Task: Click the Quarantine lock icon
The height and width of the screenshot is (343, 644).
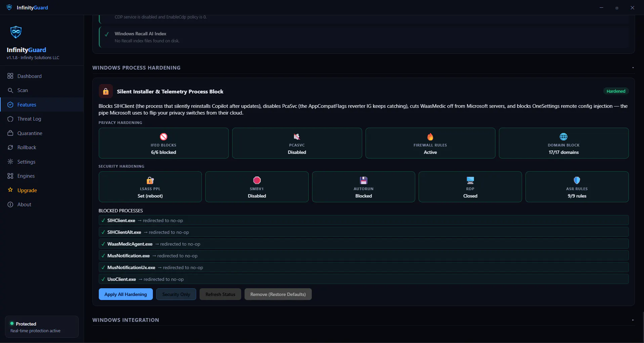Action: [x=10, y=133]
